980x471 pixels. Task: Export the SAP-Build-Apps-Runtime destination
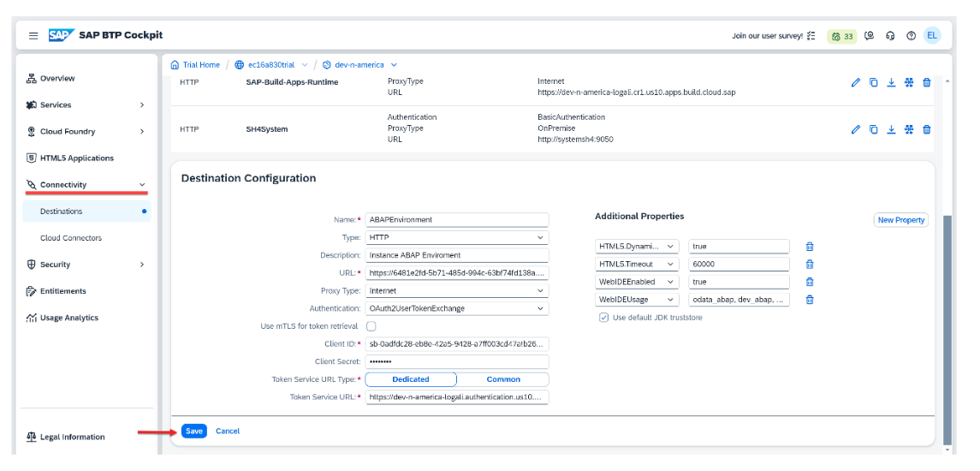(x=891, y=82)
